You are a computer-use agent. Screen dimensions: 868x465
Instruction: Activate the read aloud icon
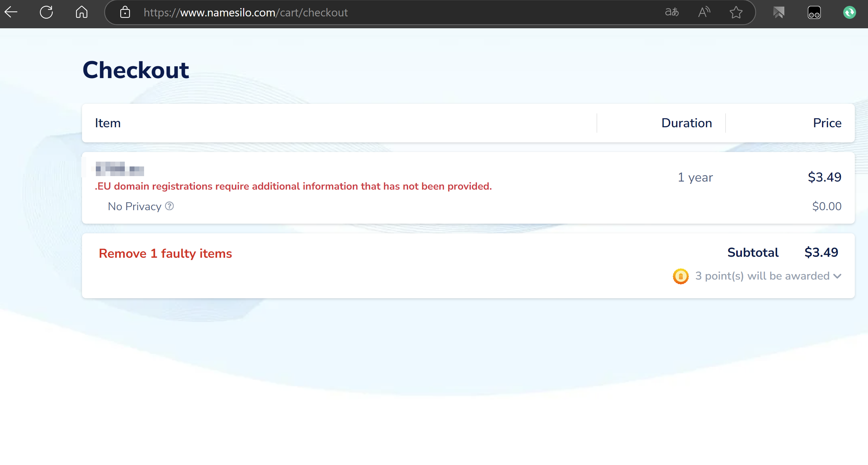704,13
